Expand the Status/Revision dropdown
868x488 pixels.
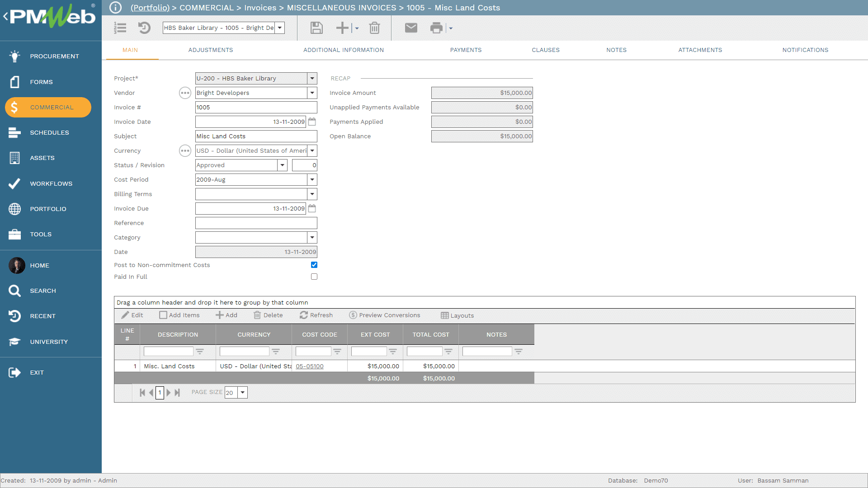[283, 165]
